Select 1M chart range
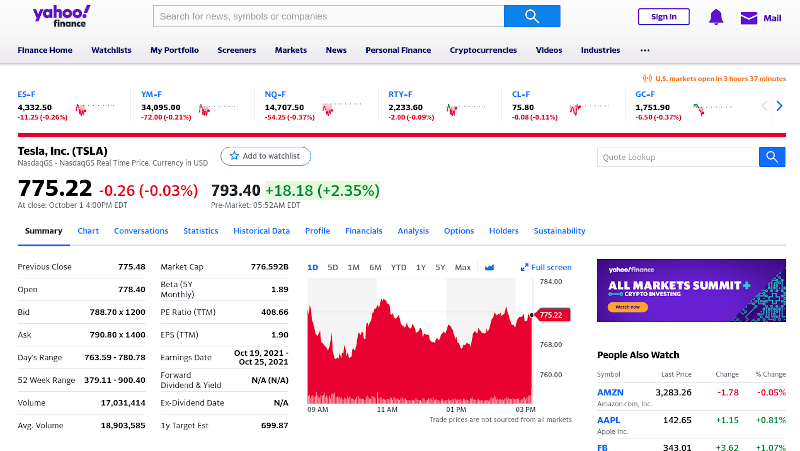Screen dimensions: 800x451 (354, 267)
